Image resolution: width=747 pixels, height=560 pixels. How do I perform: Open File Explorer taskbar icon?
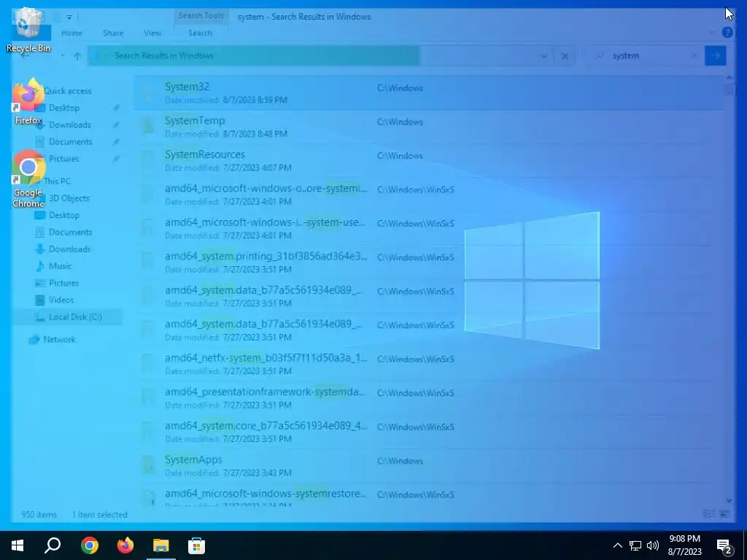[161, 545]
